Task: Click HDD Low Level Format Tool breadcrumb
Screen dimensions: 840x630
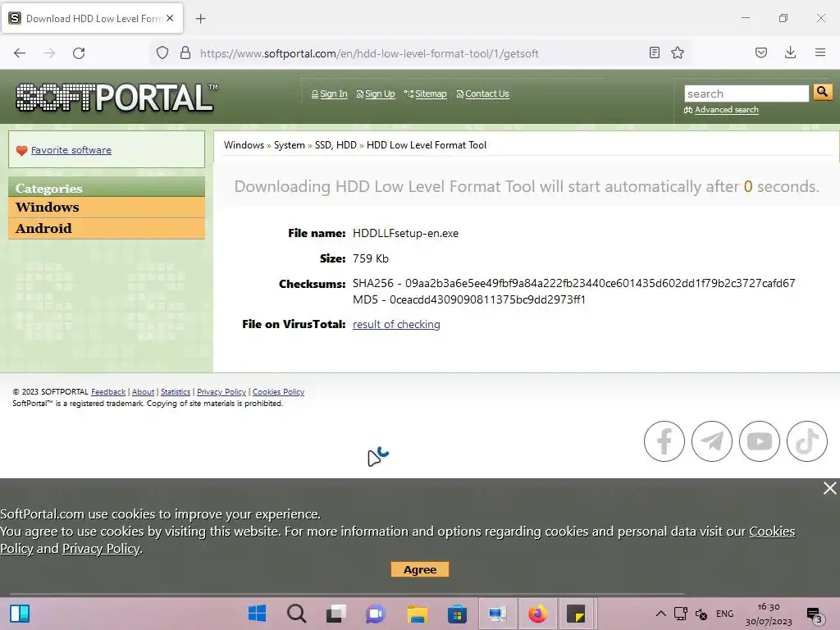Action: click(x=427, y=145)
